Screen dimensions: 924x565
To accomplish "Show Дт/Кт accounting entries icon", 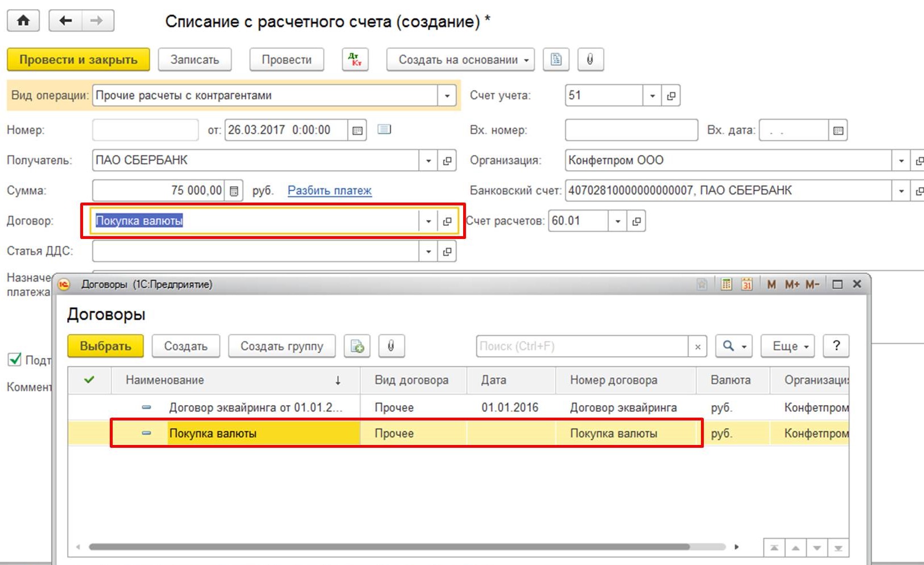I will [355, 60].
